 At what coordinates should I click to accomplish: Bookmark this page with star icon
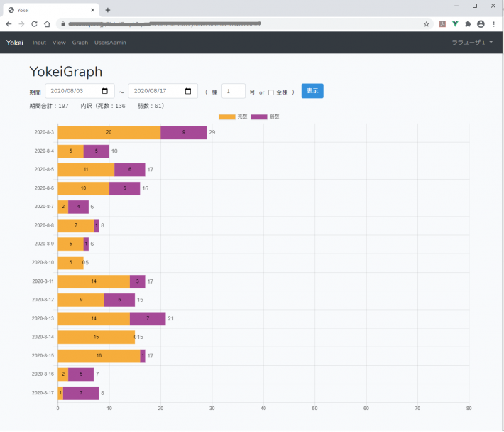(x=426, y=23)
